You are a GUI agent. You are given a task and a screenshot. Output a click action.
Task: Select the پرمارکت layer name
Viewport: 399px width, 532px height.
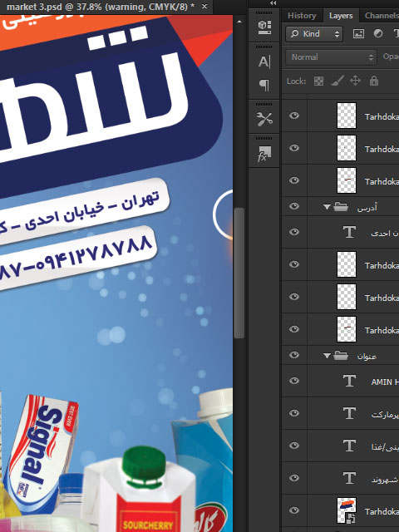click(x=385, y=415)
